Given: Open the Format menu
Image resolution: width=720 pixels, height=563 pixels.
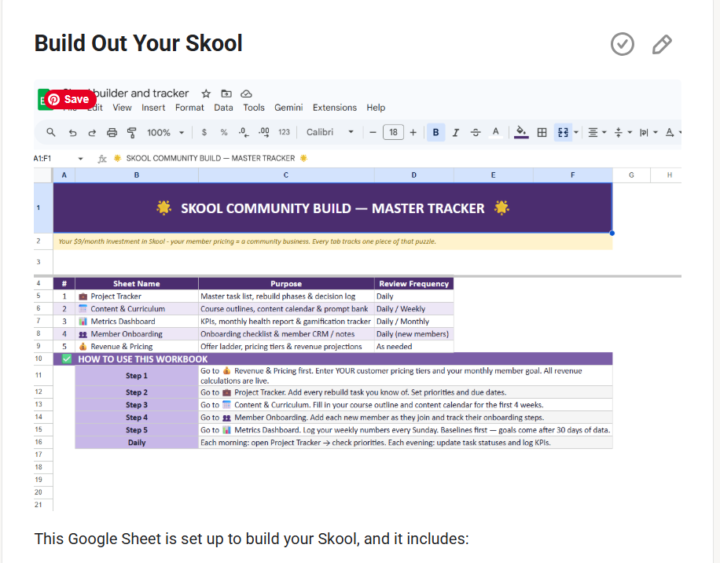Looking at the screenshot, I should pos(189,107).
